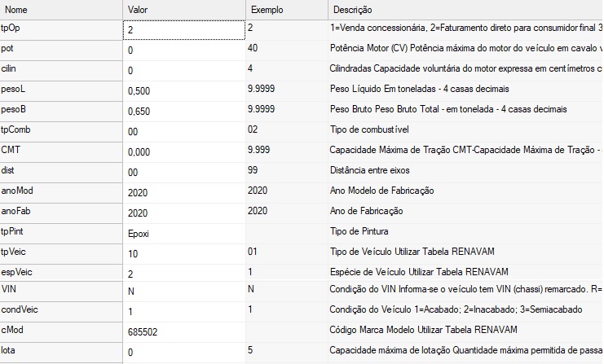Click the VIN value cell
The height and width of the screenshot is (364, 604).
click(183, 292)
